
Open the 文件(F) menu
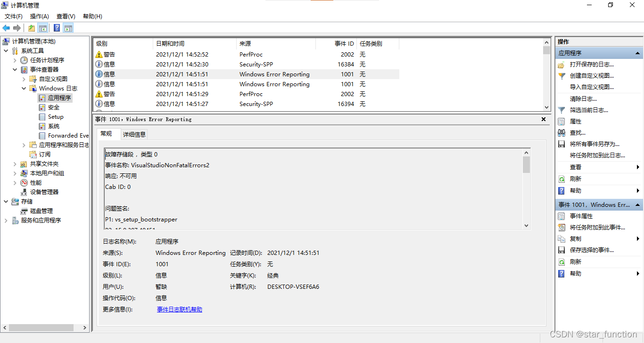pos(14,16)
